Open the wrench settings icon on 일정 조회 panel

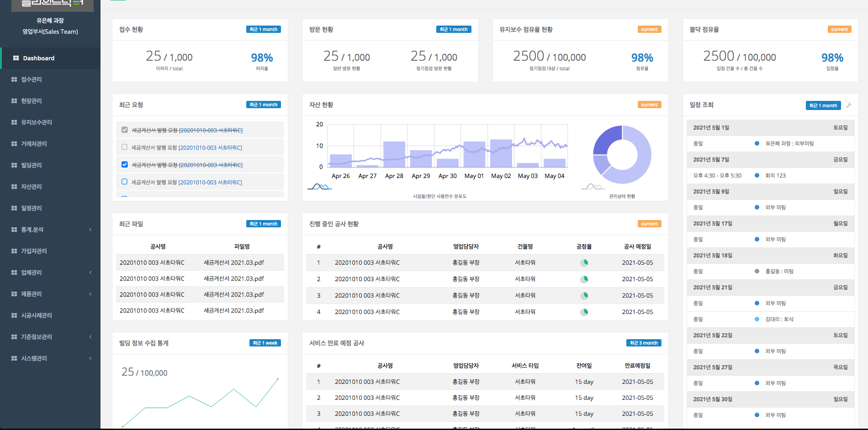pyautogui.click(x=850, y=105)
